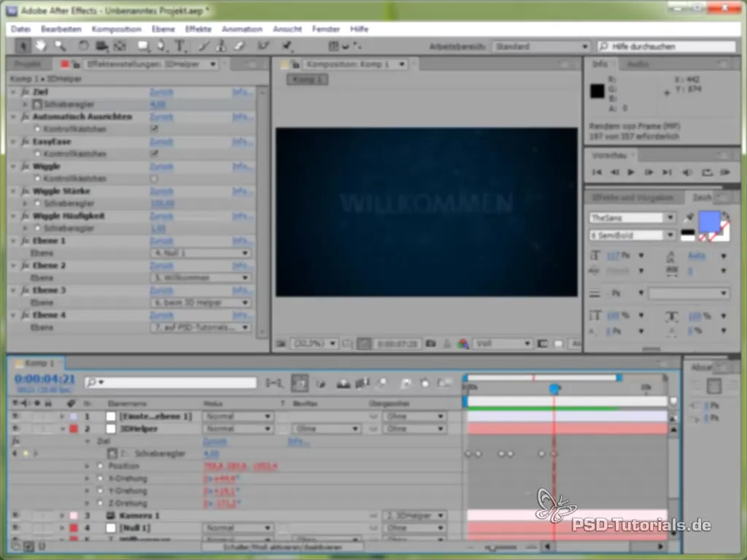Toggle audio mute in Vorschau panel
The image size is (747, 560).
687,172
